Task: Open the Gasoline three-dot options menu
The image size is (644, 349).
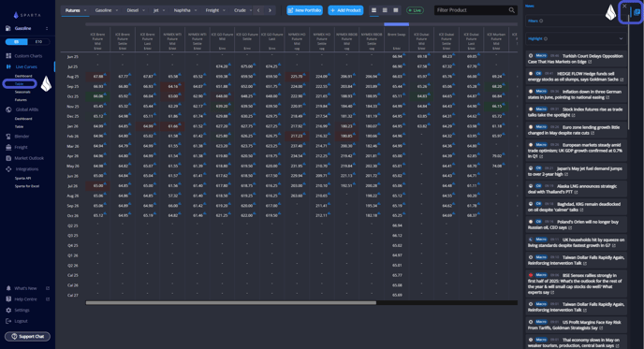Action: [47, 28]
